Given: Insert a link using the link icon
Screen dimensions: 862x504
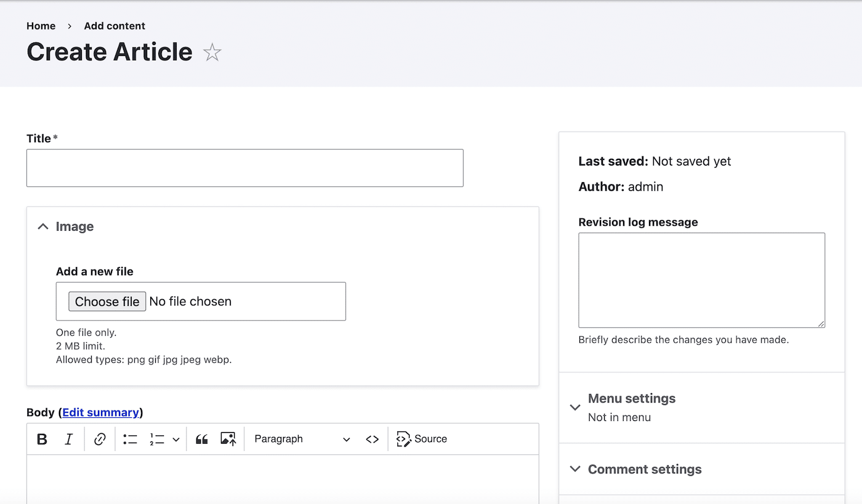Looking at the screenshot, I should 100,439.
